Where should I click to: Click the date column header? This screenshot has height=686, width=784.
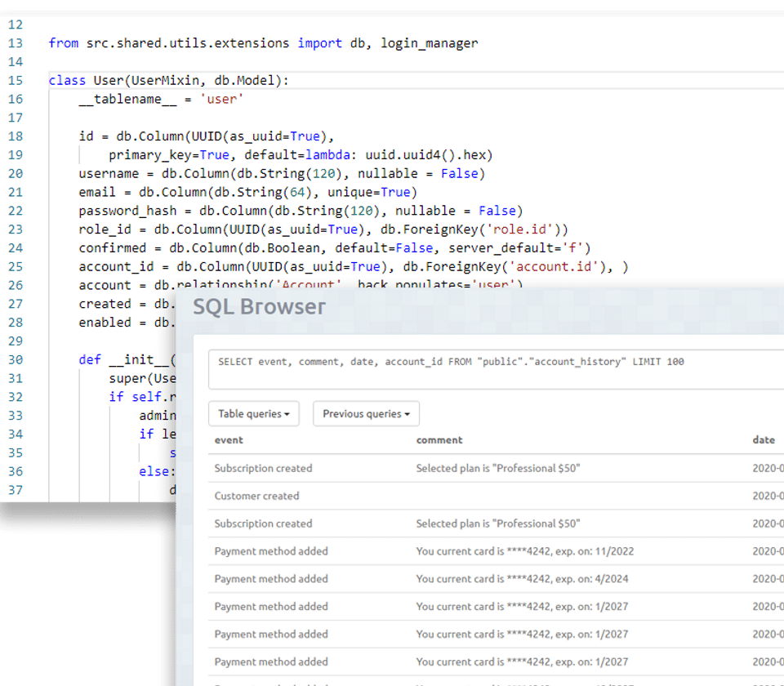(x=764, y=440)
